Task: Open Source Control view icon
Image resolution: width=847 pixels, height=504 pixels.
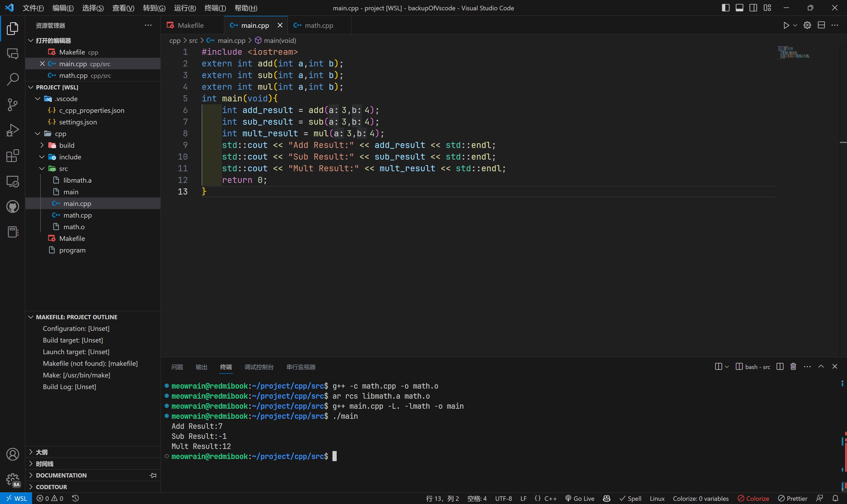Action: pyautogui.click(x=12, y=105)
